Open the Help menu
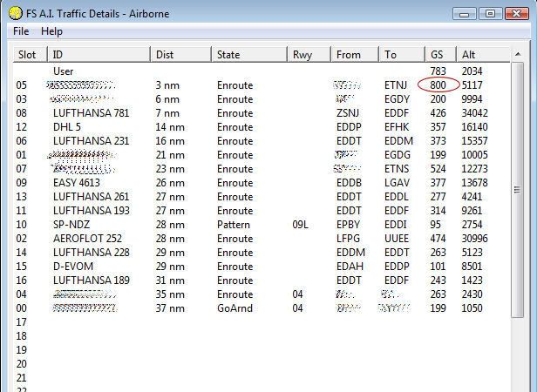Viewport: 537px width, 392px height. coord(51,31)
